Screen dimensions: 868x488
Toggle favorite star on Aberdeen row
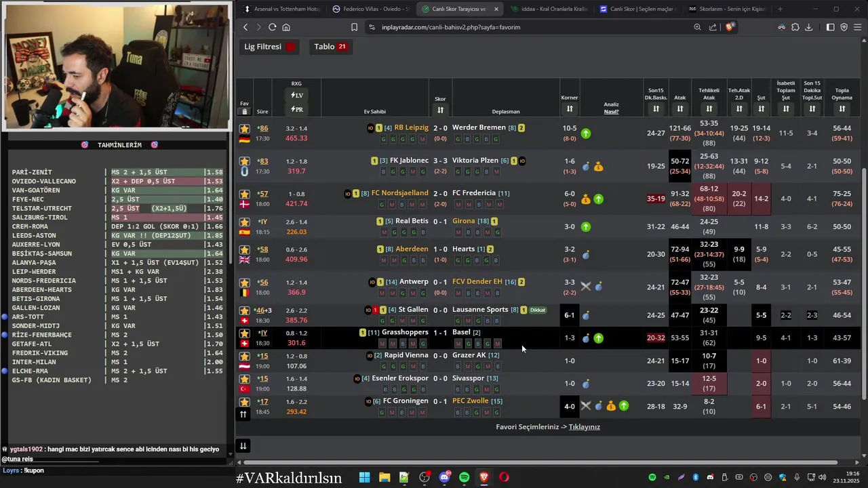pos(245,249)
